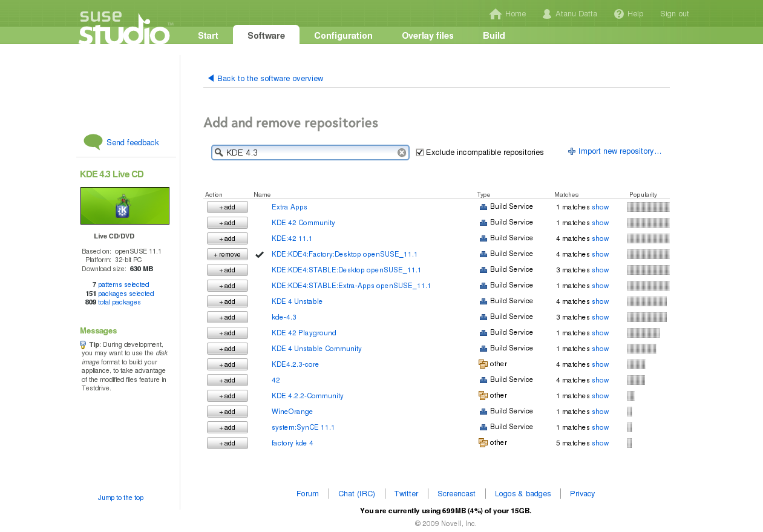
Task: Show the 4 matches for KDE4.2.3-core
Action: pyautogui.click(x=600, y=364)
